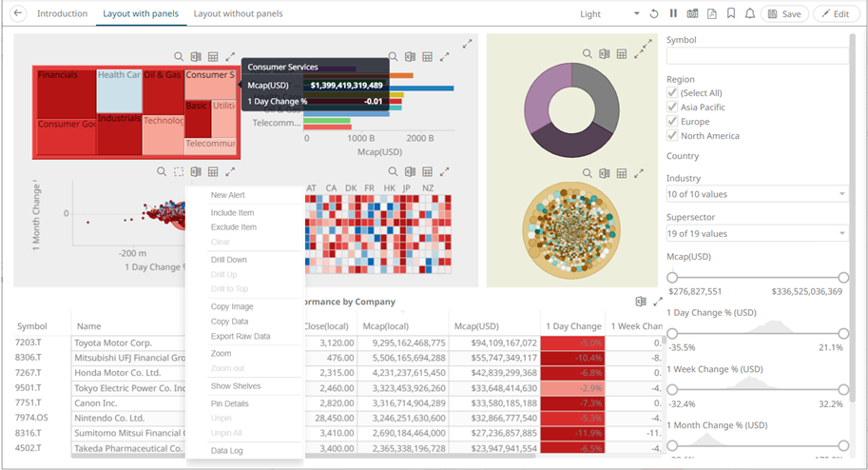Image resolution: width=868 pixels, height=470 pixels.
Task: Expand the Supersector 19 of 19 values dropdown
Action: pyautogui.click(x=756, y=233)
